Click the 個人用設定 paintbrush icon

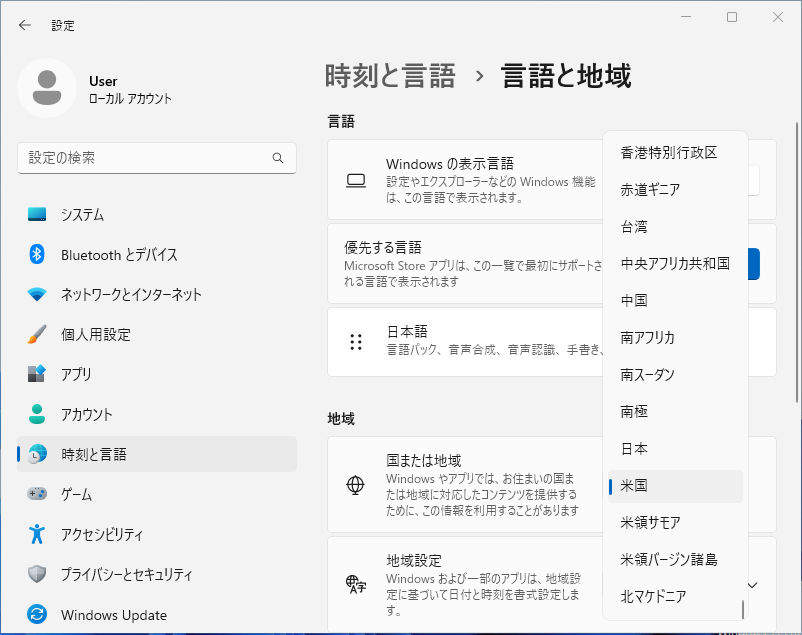point(37,334)
